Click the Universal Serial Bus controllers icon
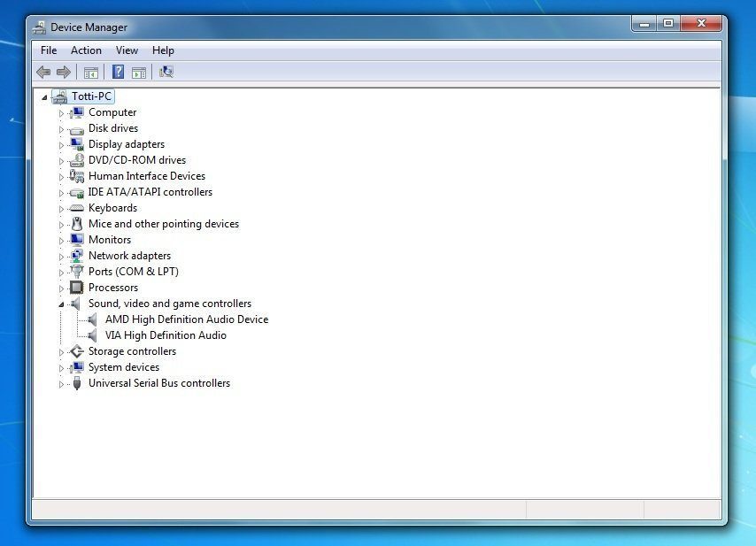The image size is (756, 546). coord(77,383)
